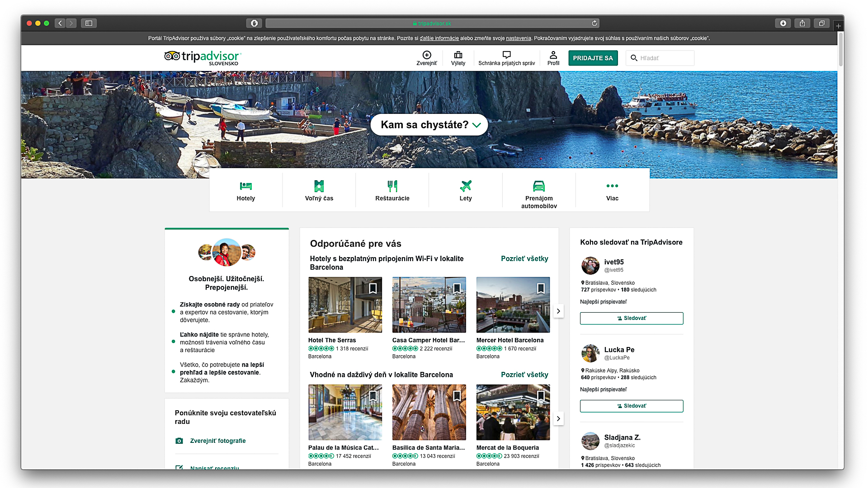This screenshot has width=868, height=488.
Task: Click the camera icon for photos
Action: [x=179, y=441]
